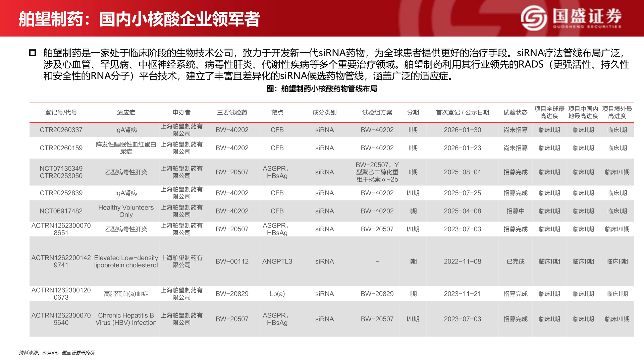
Task: Click the 登记号/代号 column header
Action: tap(61, 112)
